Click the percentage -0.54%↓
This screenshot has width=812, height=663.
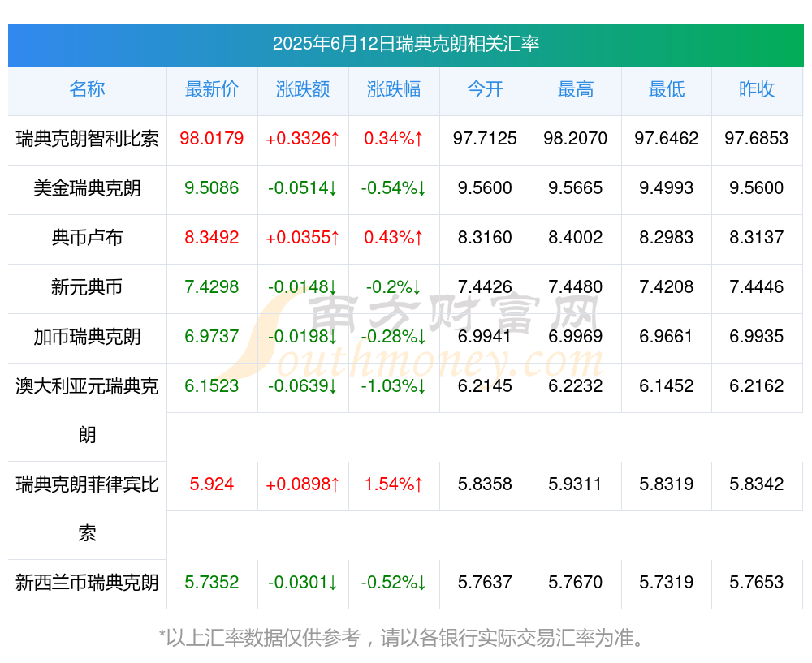coord(394,188)
